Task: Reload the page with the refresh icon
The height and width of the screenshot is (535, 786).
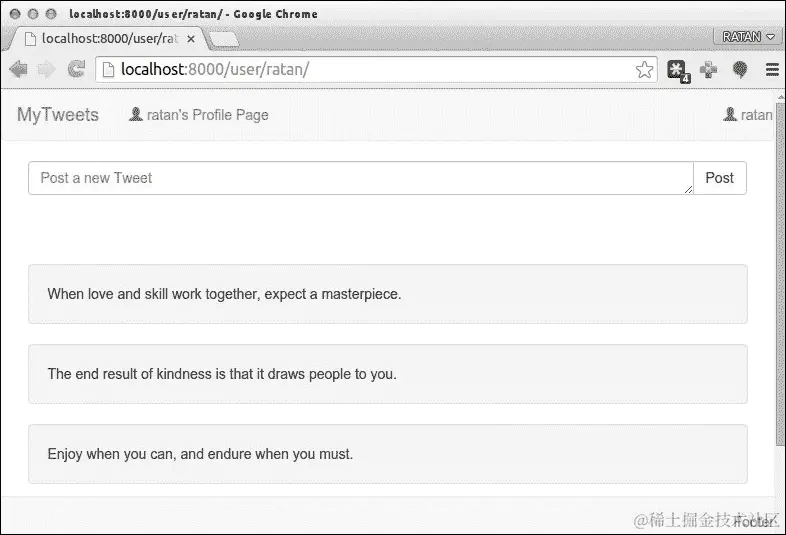Action: coord(76,69)
